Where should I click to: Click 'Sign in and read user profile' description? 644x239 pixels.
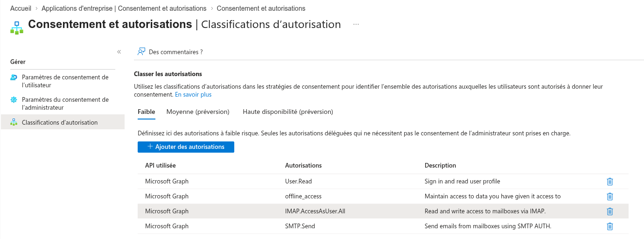(462, 182)
